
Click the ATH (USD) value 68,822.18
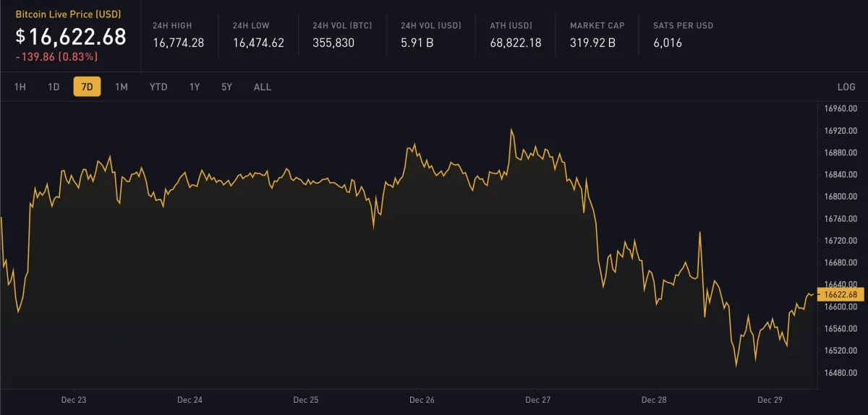tap(515, 43)
